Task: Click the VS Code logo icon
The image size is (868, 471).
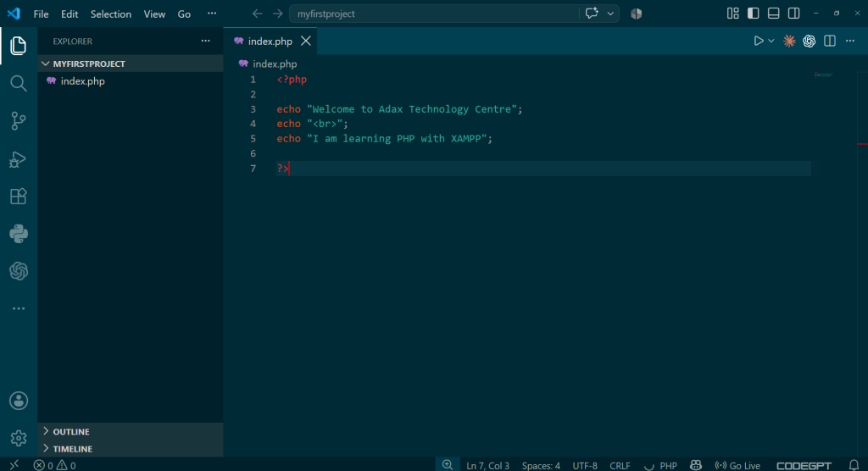Action: pos(14,14)
